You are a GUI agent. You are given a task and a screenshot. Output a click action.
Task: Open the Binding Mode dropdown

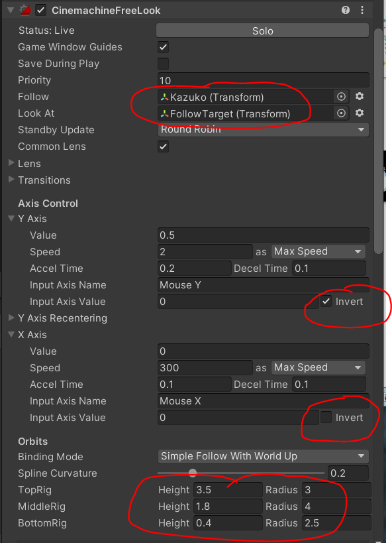[264, 456]
